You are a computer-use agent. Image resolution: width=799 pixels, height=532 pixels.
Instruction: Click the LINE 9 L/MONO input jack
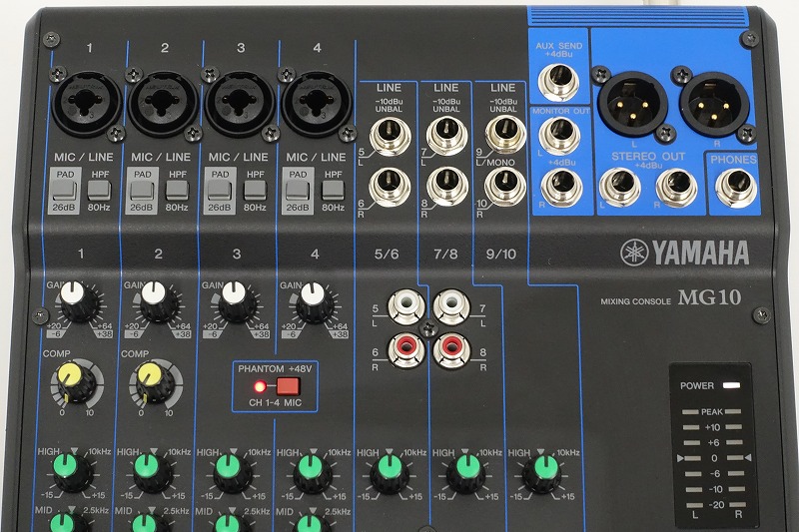click(x=504, y=134)
